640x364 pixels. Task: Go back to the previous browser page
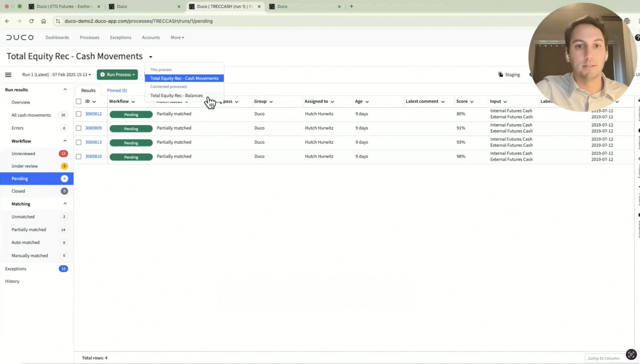[x=7, y=21]
